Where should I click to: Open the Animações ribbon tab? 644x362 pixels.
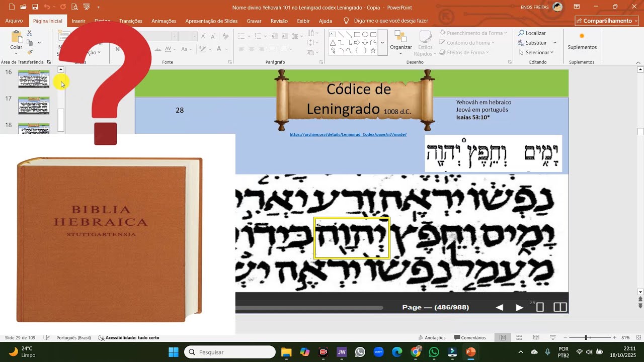pyautogui.click(x=164, y=21)
